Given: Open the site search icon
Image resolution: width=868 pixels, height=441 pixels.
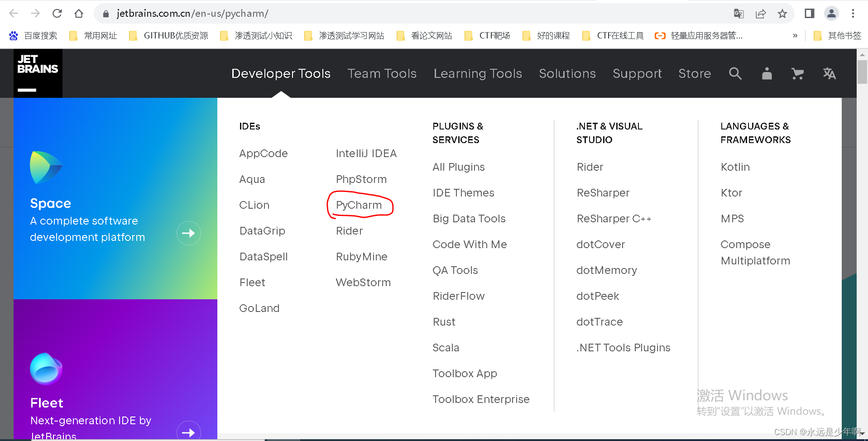Looking at the screenshot, I should [x=735, y=73].
